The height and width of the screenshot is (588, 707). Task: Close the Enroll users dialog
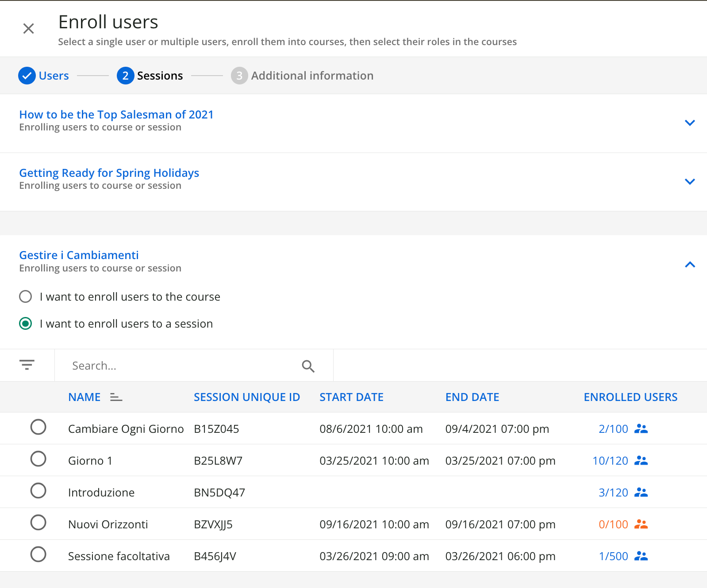click(x=29, y=29)
